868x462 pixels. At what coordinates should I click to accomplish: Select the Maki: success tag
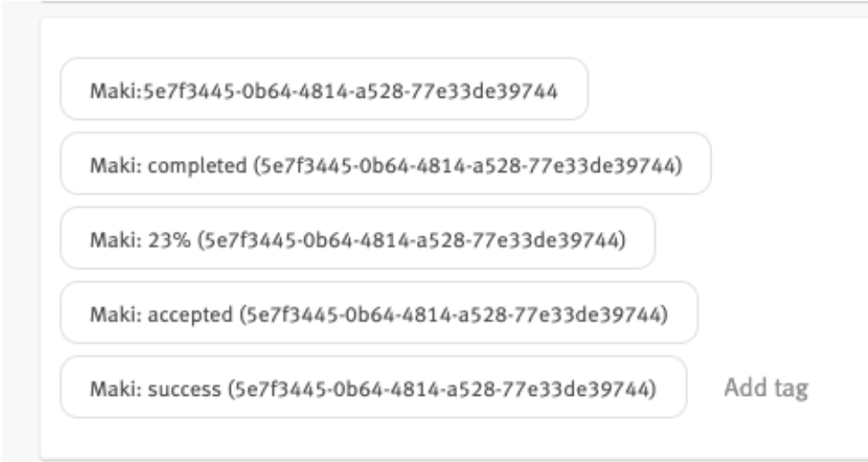click(x=373, y=387)
